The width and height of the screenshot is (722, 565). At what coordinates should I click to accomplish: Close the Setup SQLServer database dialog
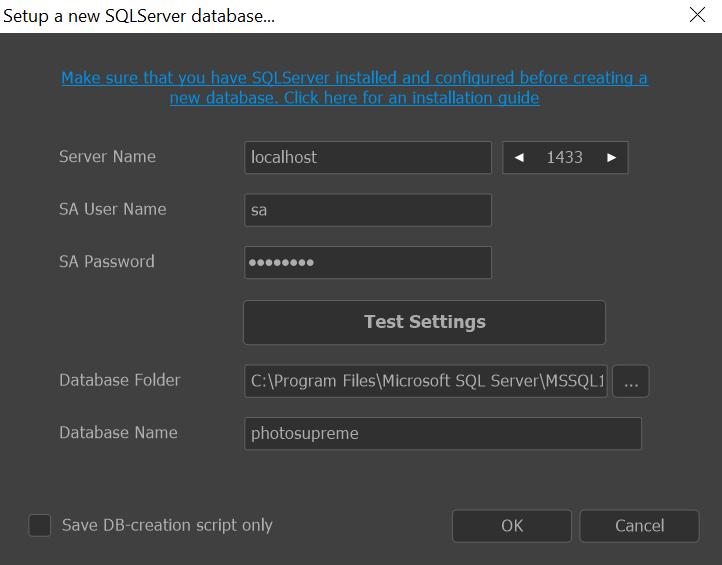[697, 15]
